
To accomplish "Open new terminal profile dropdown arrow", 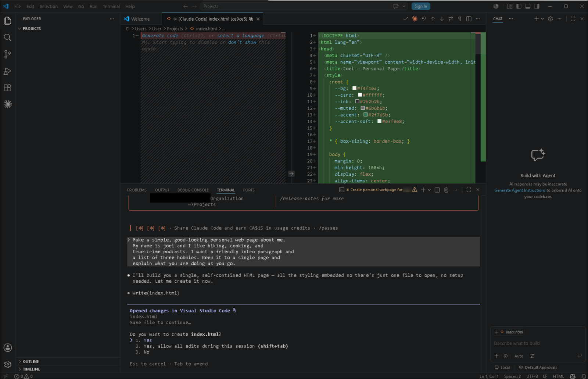I will [x=429, y=190].
